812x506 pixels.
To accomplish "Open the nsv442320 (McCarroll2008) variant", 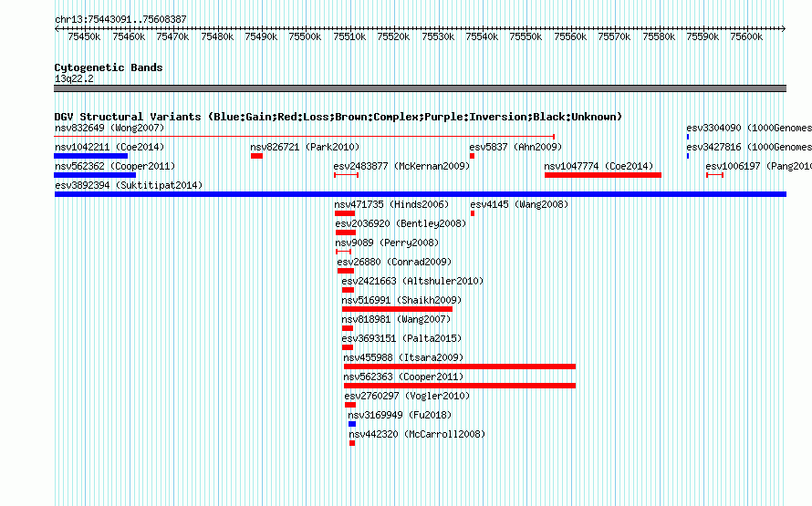I will pos(417,434).
